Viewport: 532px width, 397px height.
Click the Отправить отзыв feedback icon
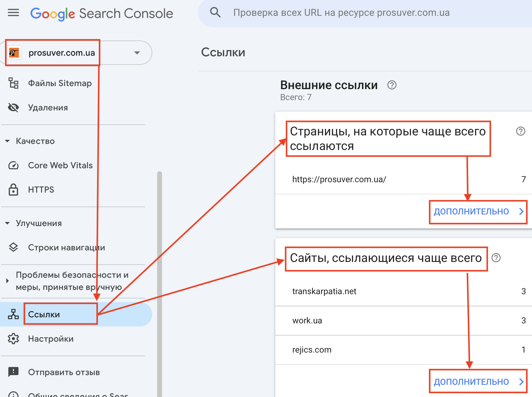[13, 372]
